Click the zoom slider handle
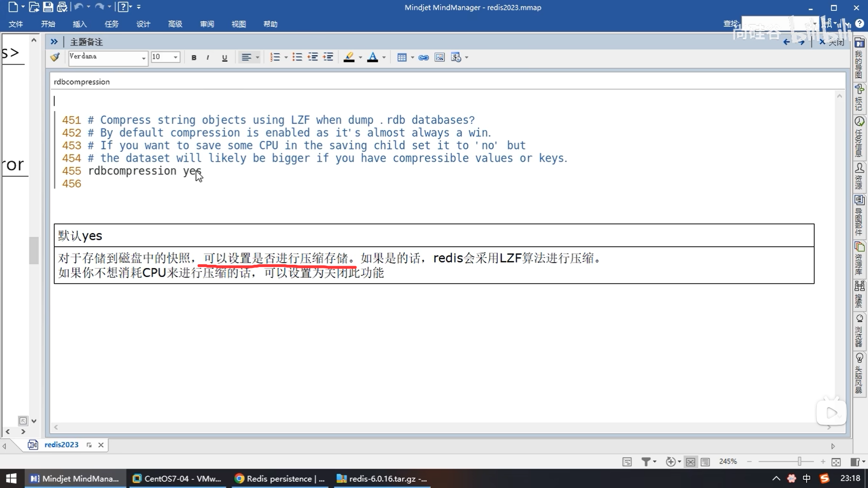Screen dimensions: 868x488 799,461
